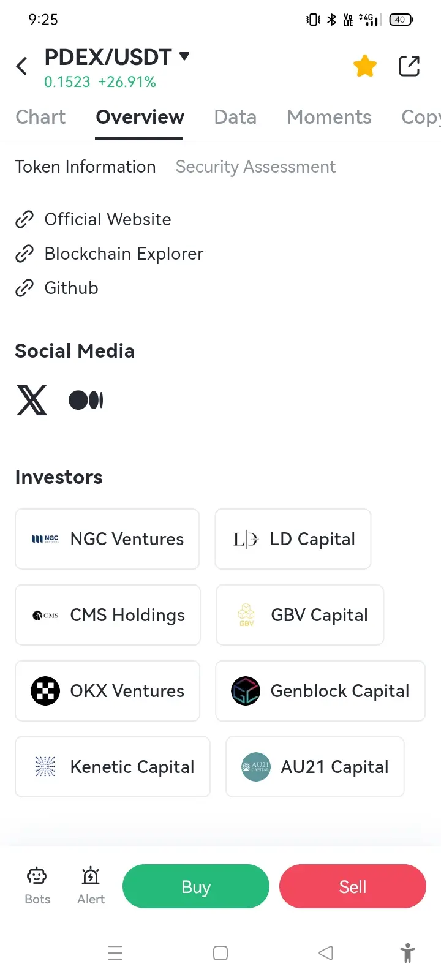Expand the PDEX/USDT pair dropdown arrow
Image resolution: width=441 pixels, height=980 pixels.
(184, 57)
